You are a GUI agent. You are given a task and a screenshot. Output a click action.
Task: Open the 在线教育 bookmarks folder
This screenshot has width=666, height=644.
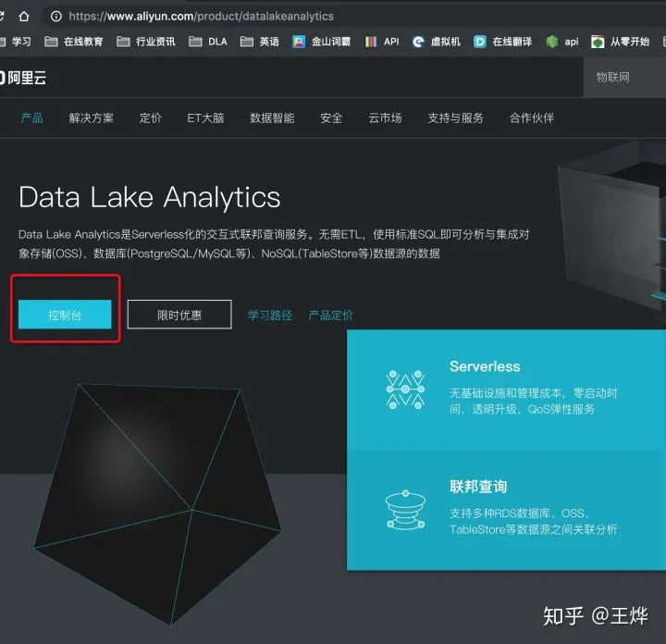pos(74,42)
